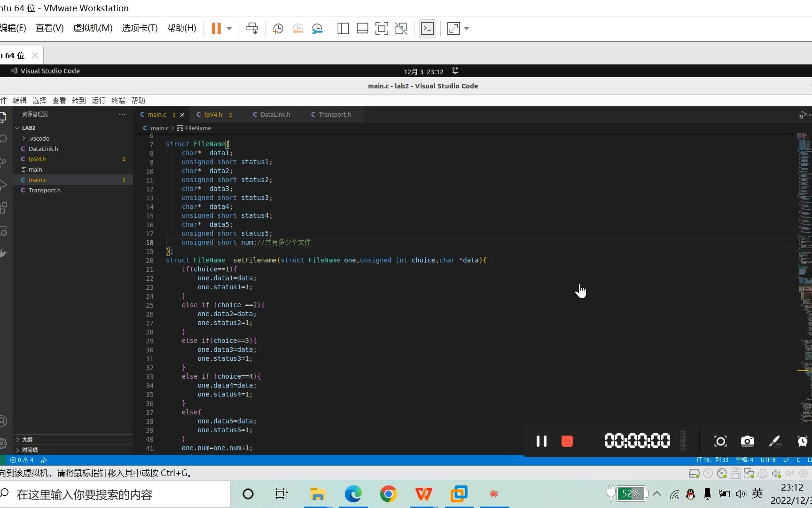Image resolution: width=812 pixels, height=508 pixels.
Task: Click VMware stretch guest display icon
Action: point(453,29)
